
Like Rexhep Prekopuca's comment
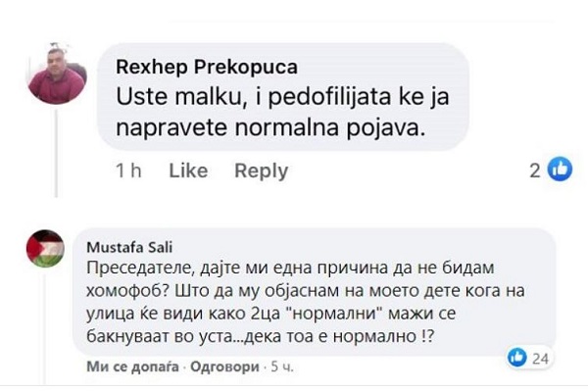click(188, 171)
